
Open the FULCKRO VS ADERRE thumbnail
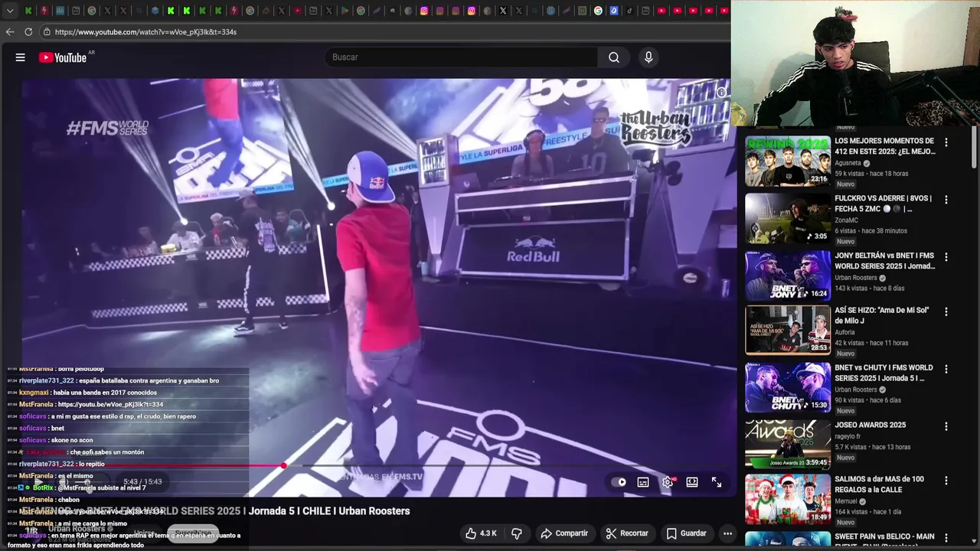[x=788, y=218]
